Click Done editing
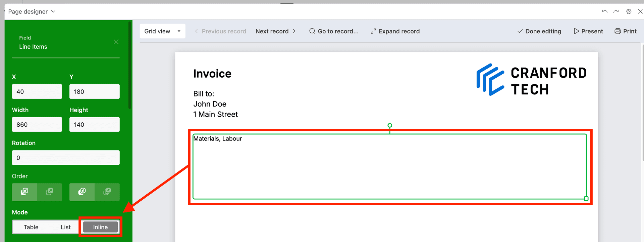Image resolution: width=644 pixels, height=242 pixels. (539, 31)
